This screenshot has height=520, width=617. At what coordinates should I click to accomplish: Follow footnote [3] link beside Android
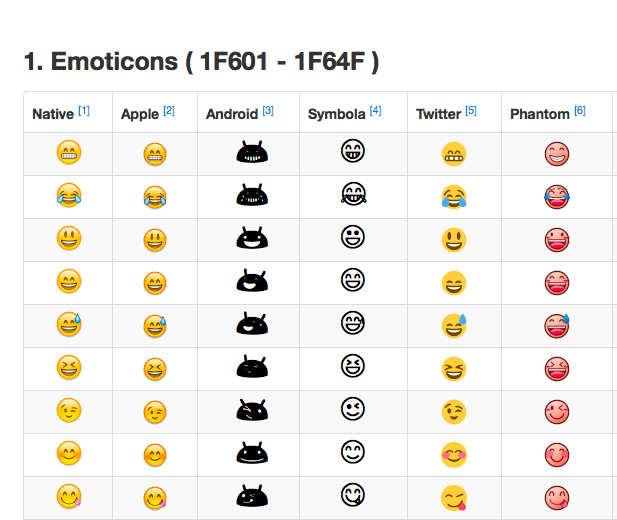point(268,111)
